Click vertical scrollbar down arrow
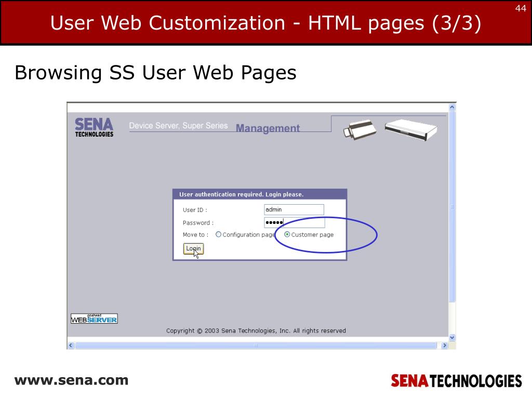 point(452,338)
